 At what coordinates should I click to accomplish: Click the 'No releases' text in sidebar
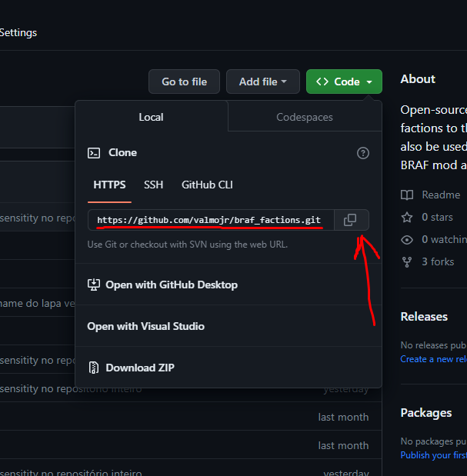pos(434,345)
